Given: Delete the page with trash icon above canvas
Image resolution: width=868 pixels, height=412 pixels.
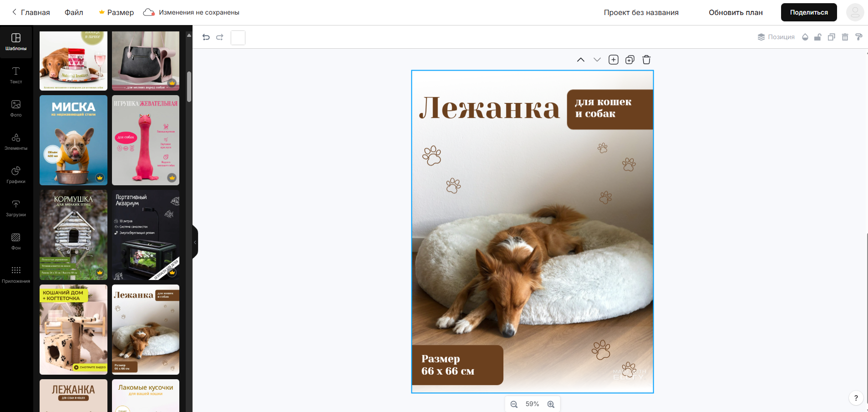Looking at the screenshot, I should pyautogui.click(x=646, y=60).
